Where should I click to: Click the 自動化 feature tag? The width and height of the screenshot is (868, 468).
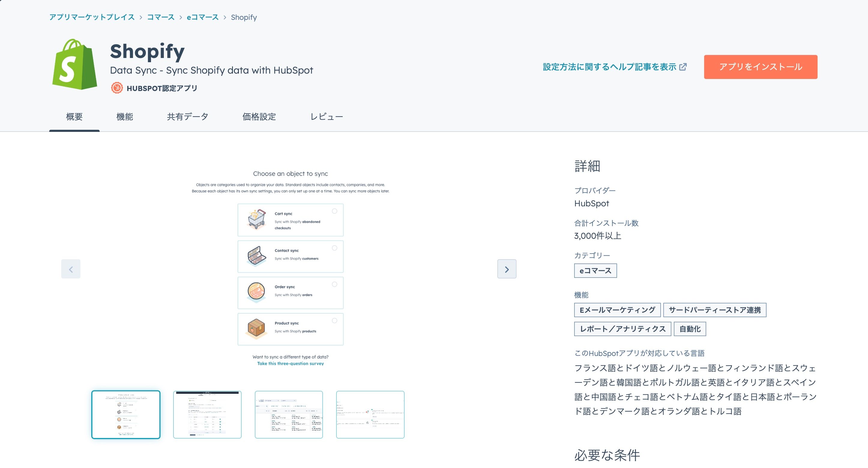tap(690, 329)
